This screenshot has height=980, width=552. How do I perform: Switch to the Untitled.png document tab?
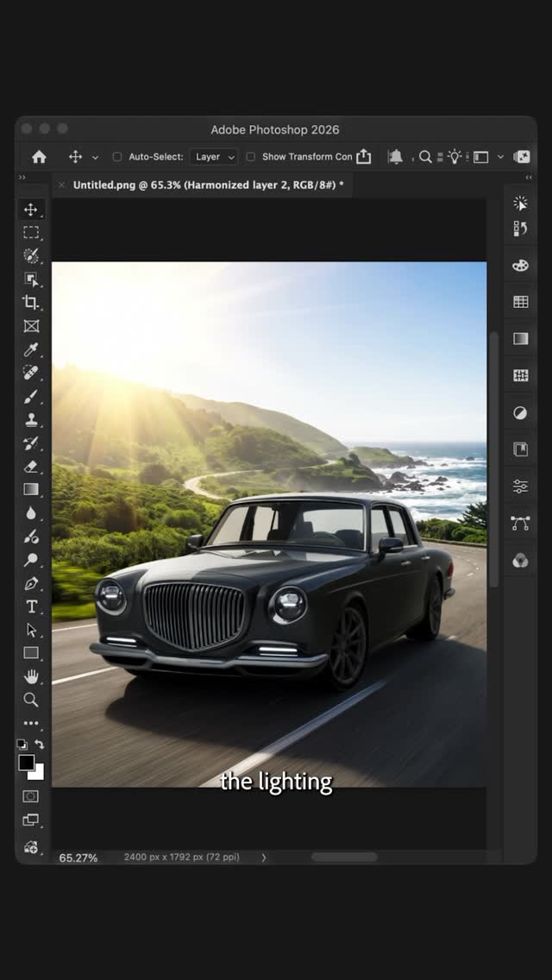pyautogui.click(x=208, y=185)
